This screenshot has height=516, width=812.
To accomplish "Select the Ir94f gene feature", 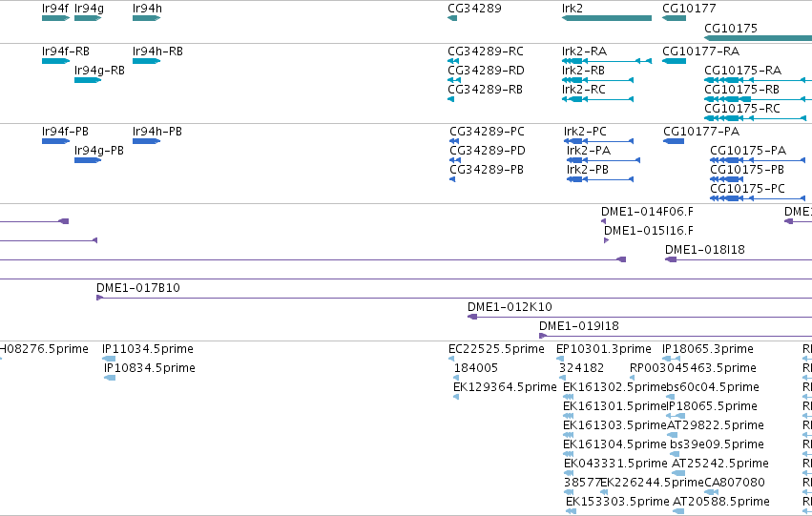I will click(56, 18).
